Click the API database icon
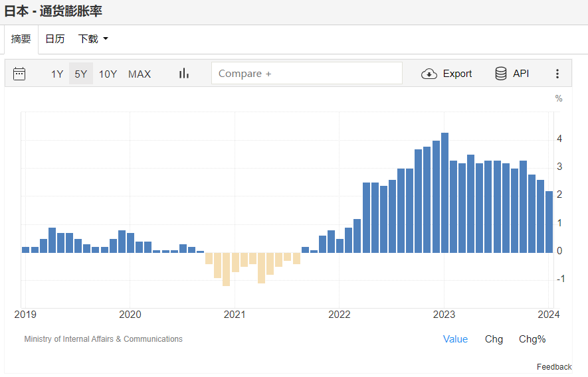 tap(501, 74)
